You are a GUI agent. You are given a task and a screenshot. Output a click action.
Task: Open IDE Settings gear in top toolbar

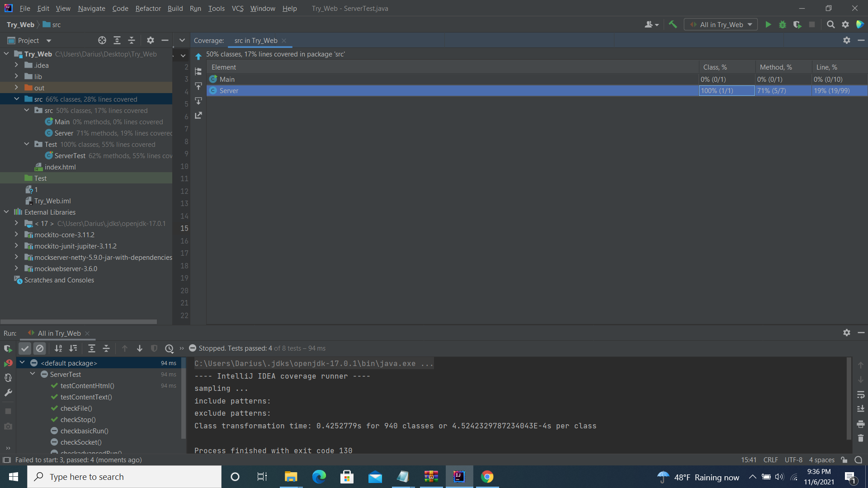pyautogui.click(x=846, y=24)
